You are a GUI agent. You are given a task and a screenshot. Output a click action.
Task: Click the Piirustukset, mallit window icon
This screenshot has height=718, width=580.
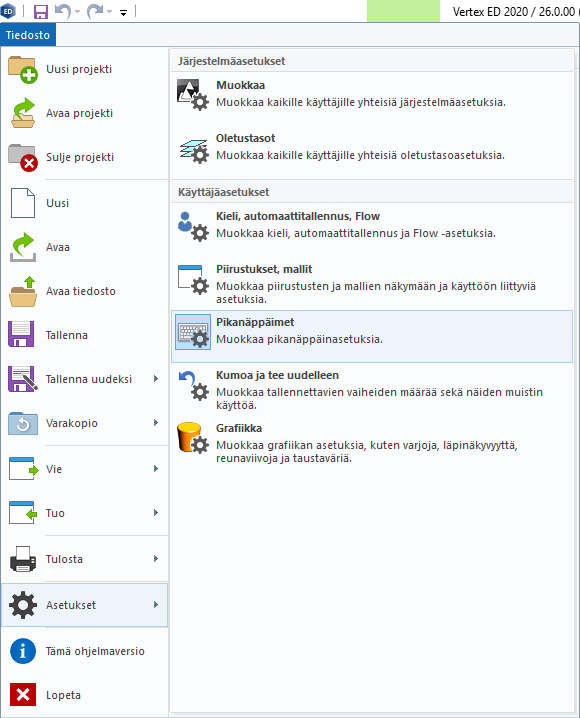point(193,279)
